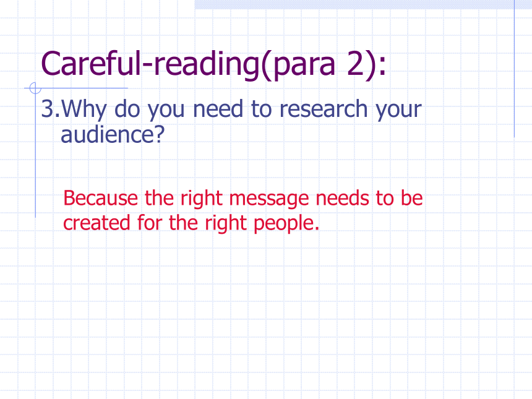Select the slide title "Careful-reading(para 2):"

(213, 64)
